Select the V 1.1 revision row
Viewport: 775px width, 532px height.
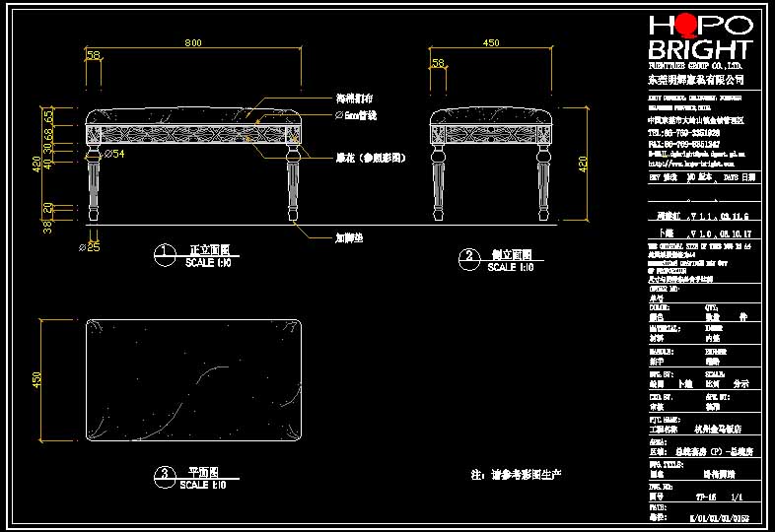point(703,216)
